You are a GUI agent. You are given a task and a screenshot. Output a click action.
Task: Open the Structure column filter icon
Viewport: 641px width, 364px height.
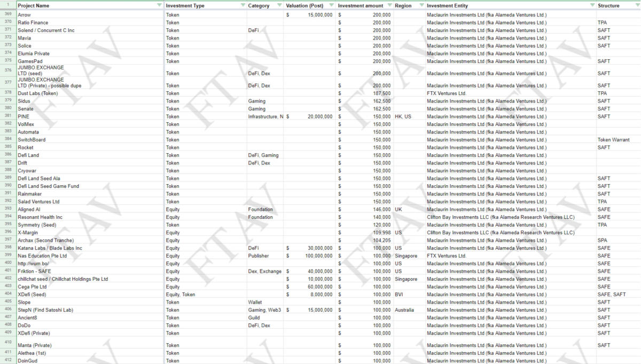tap(636, 5)
